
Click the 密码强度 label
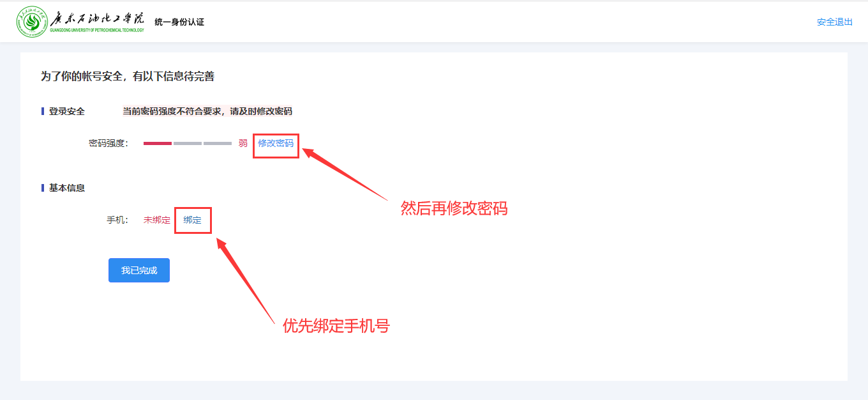pyautogui.click(x=108, y=143)
